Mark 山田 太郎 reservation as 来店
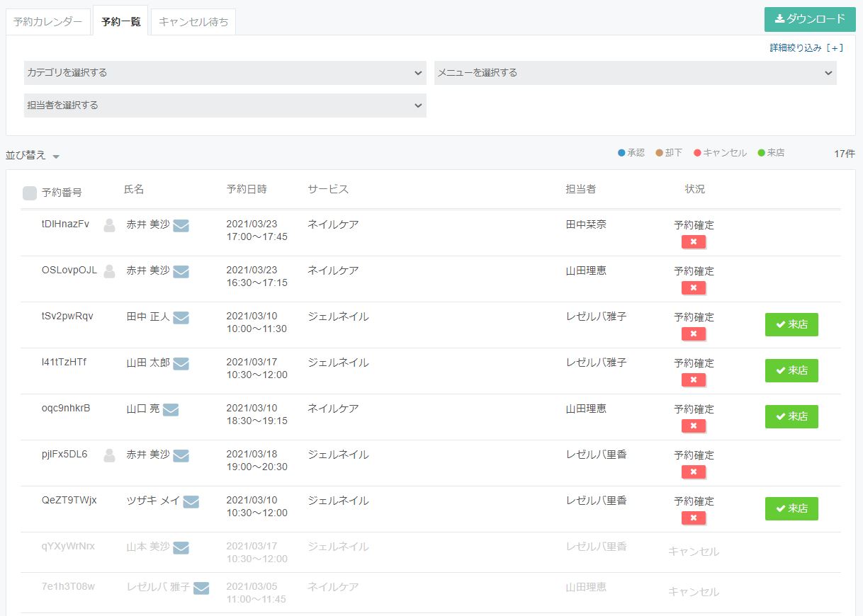This screenshot has width=863, height=616. (x=791, y=370)
